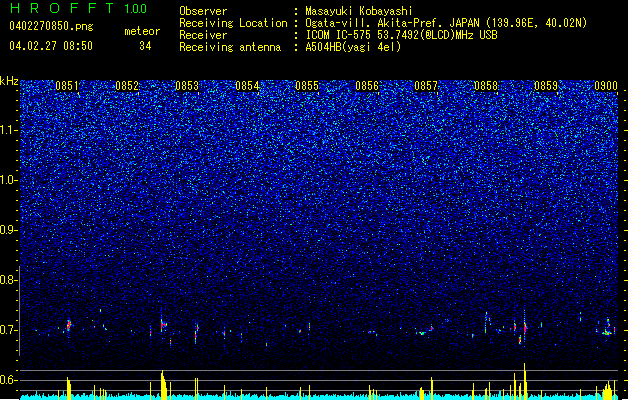The width and height of the screenshot is (629, 400).
Task: Click the 'Receiving Location' label
Action: click(x=233, y=23)
